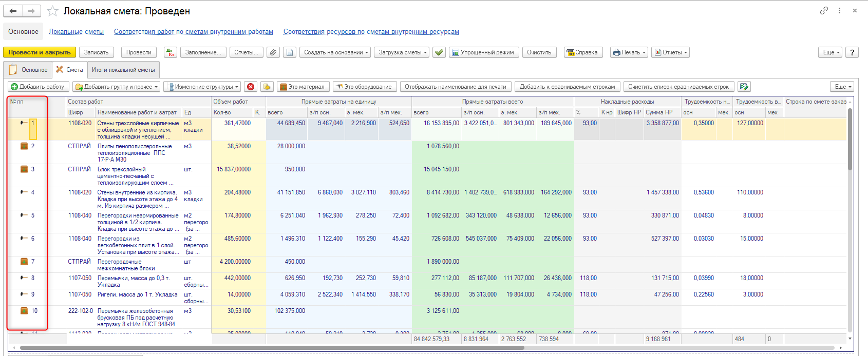The image size is (868, 356).
Task: Open Загрузка сметы dropdown
Action: [402, 52]
